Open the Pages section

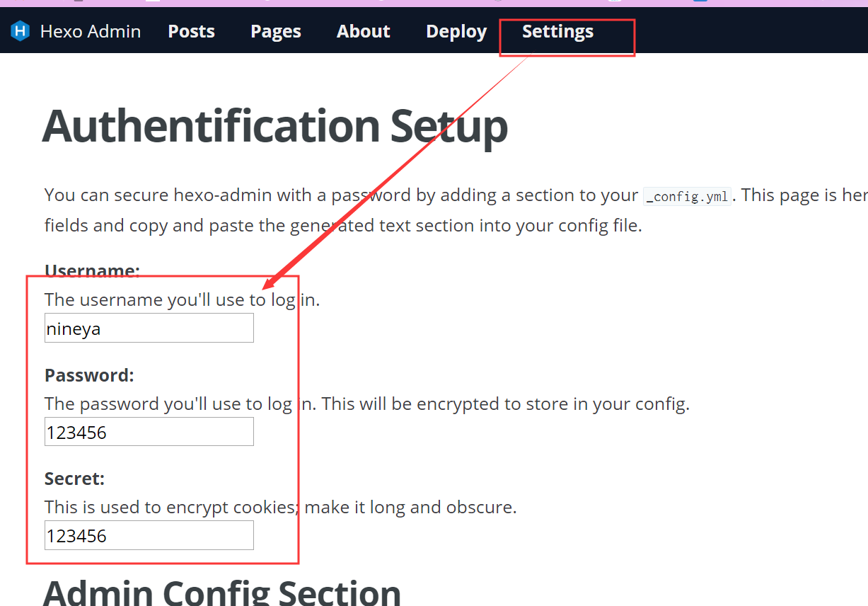275,31
